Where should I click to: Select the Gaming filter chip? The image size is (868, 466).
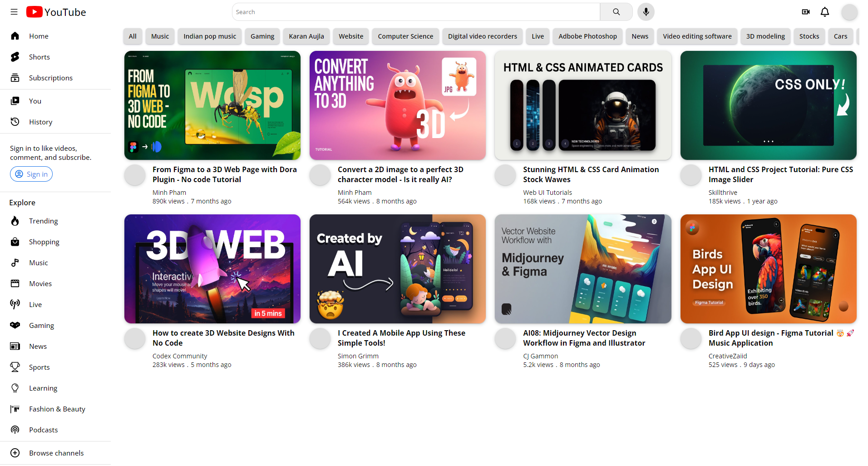point(262,36)
